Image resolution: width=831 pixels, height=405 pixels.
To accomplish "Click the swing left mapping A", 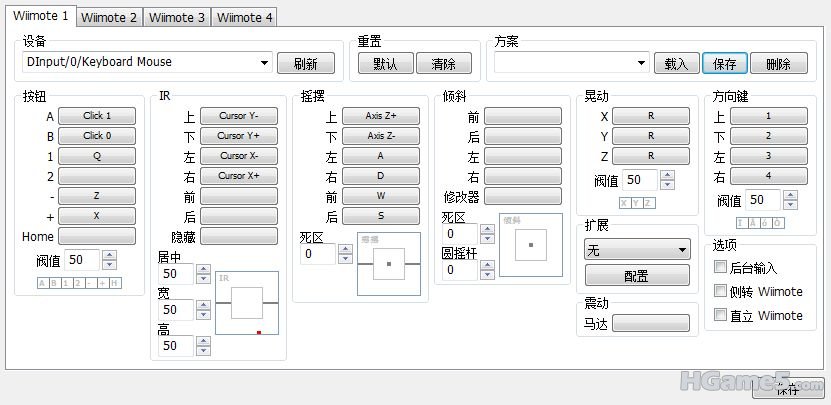I will pos(381,156).
